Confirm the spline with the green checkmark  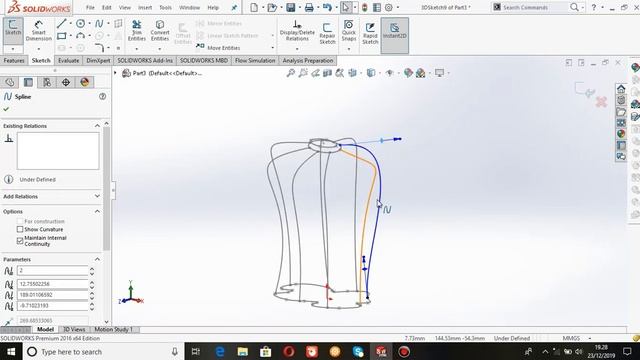[x=6, y=109]
